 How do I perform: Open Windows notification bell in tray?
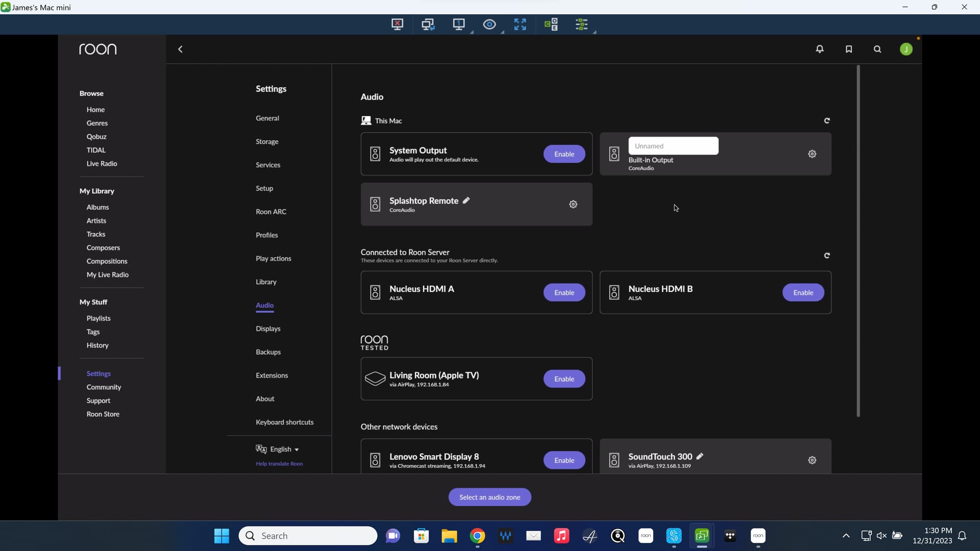962,536
